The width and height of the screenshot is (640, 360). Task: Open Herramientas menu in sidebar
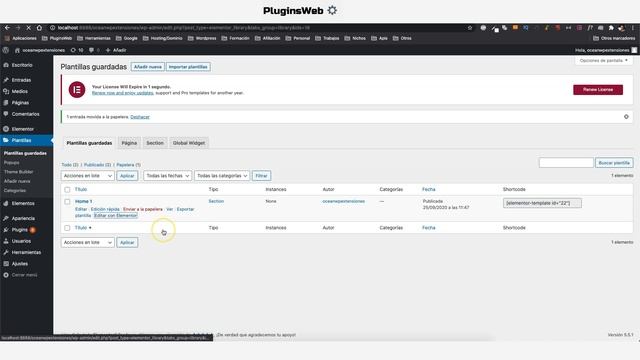(x=27, y=252)
